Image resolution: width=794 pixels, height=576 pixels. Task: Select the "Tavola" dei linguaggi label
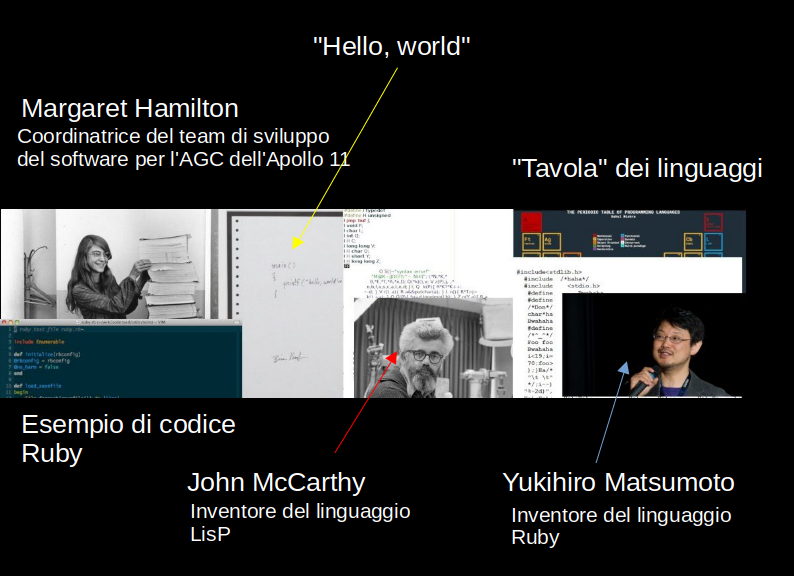pos(636,168)
